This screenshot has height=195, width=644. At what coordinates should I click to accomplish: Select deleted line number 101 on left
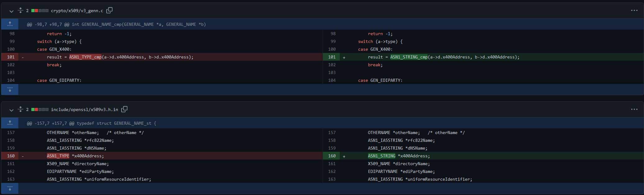pos(11,57)
